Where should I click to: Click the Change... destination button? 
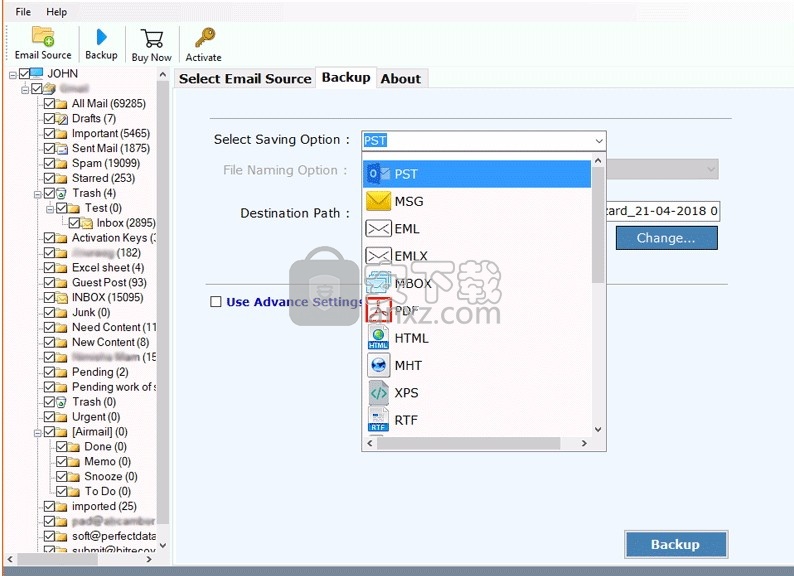pos(666,238)
